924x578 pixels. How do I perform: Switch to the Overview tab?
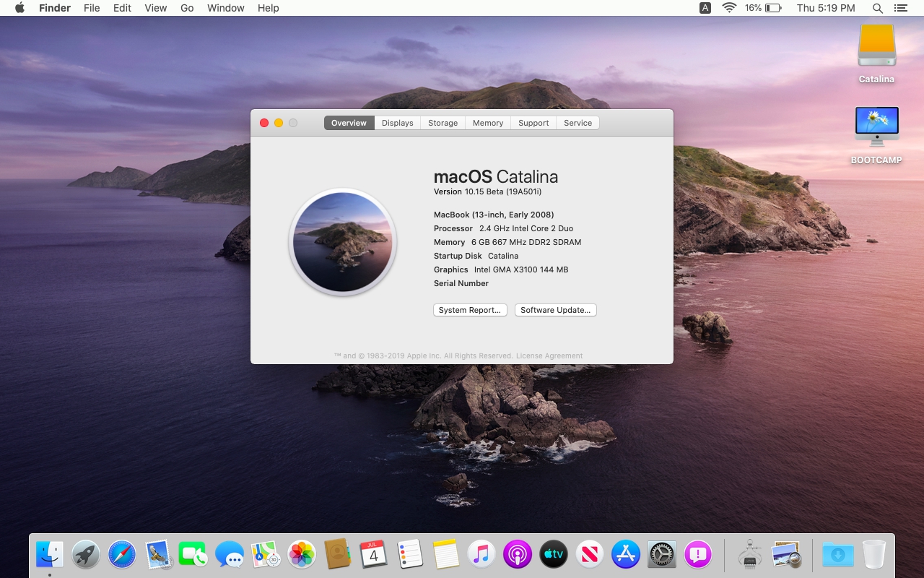(349, 123)
